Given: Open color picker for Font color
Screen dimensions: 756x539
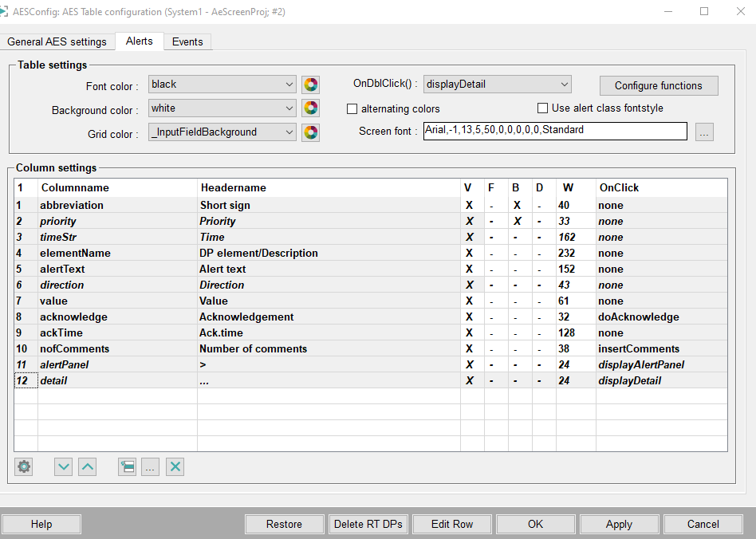Looking at the screenshot, I should click(310, 85).
